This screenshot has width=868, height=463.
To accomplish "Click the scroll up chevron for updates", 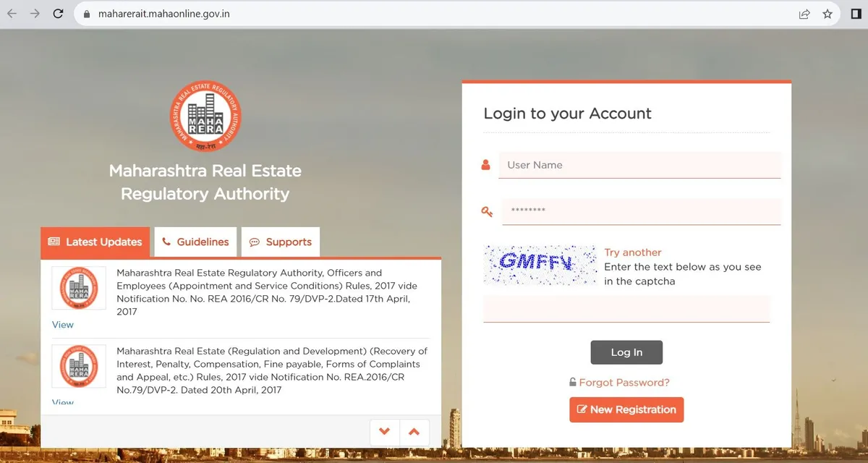I will click(414, 432).
